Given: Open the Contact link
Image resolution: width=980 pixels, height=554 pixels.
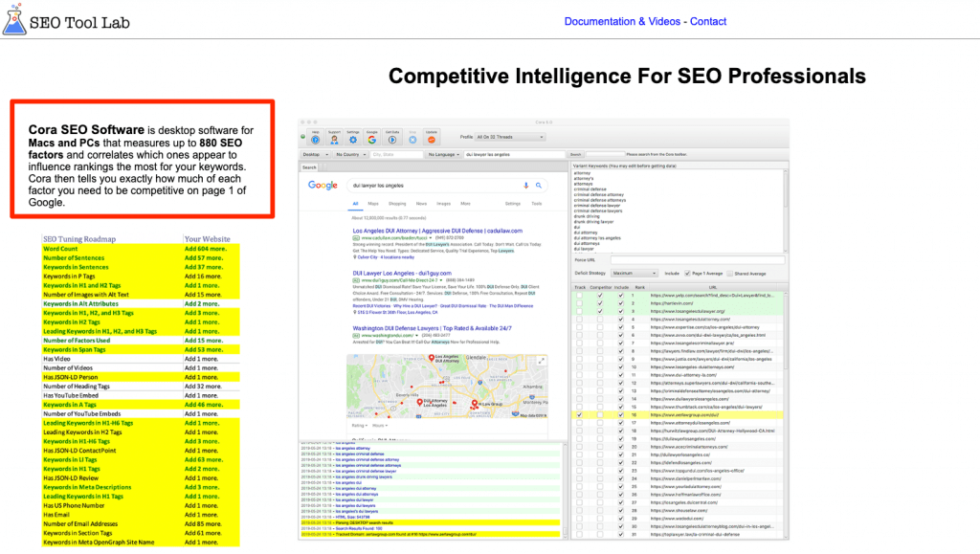Looking at the screenshot, I should click(x=708, y=21).
